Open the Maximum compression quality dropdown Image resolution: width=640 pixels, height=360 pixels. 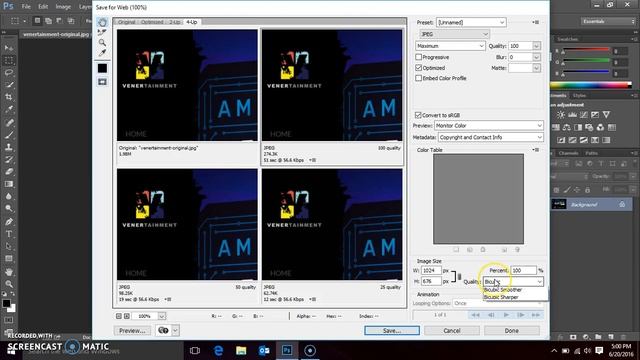[450, 46]
